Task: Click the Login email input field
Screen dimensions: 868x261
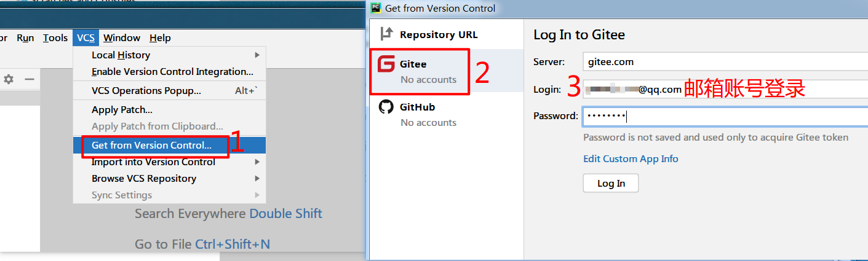Action: tap(725, 90)
